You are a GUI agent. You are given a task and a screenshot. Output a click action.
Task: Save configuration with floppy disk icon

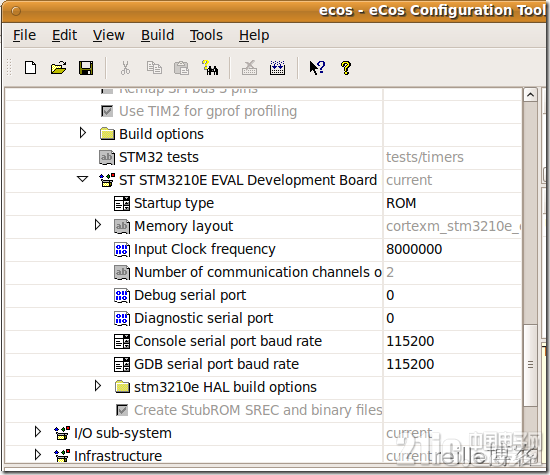coord(86,68)
